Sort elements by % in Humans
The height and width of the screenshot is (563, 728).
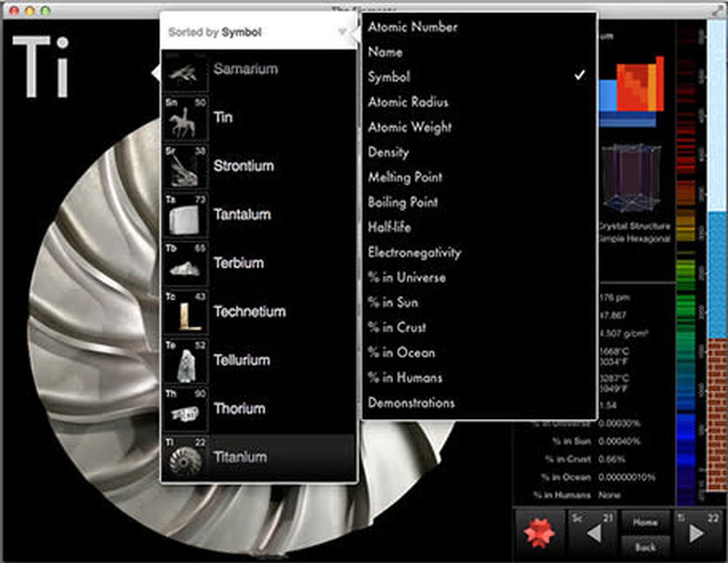[405, 378]
